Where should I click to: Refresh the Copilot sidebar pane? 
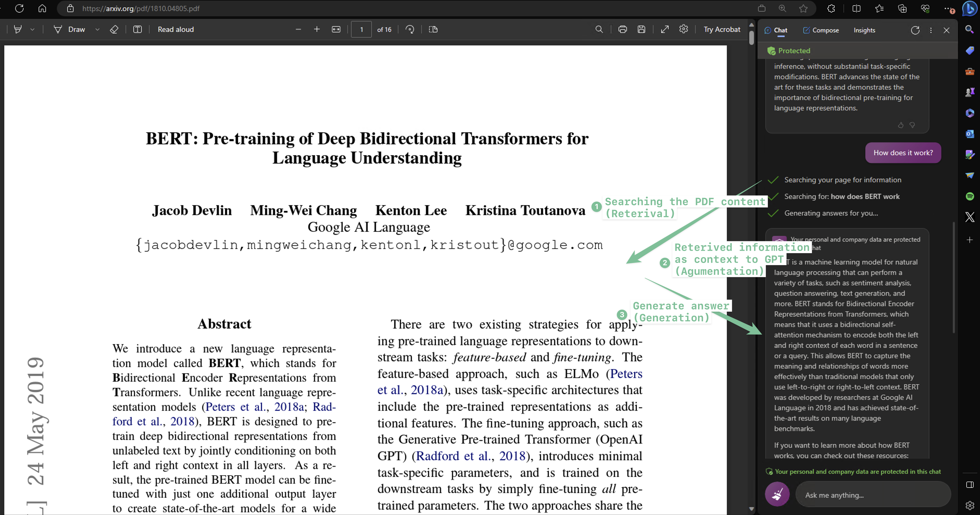915,30
